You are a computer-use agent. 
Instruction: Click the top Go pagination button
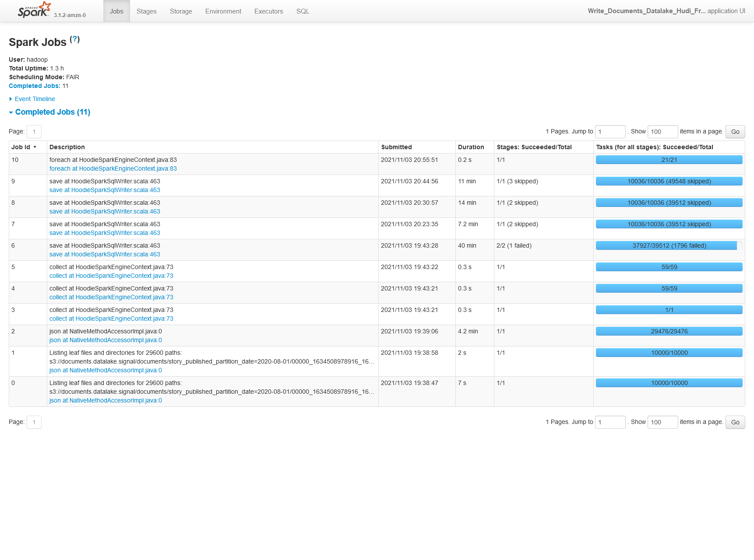[735, 131]
